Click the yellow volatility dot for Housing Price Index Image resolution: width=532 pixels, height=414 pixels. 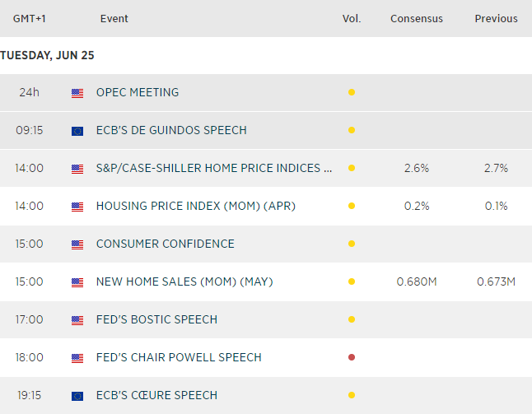(x=352, y=207)
